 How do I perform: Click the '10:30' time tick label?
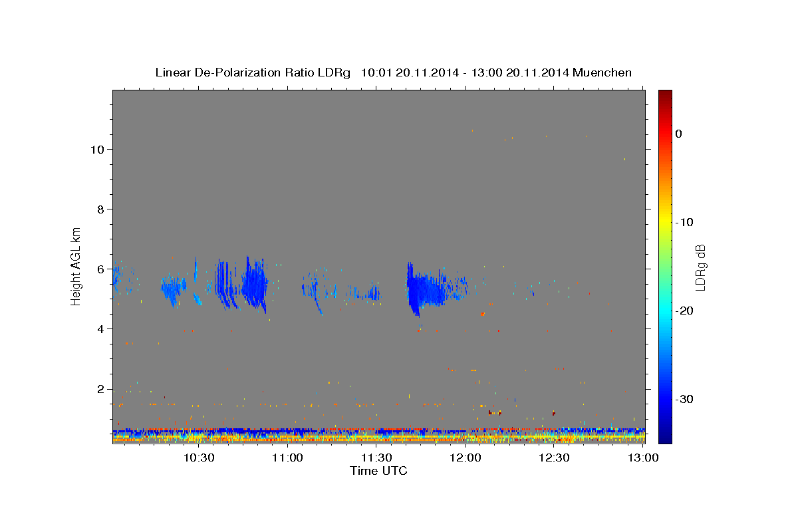click(198, 458)
